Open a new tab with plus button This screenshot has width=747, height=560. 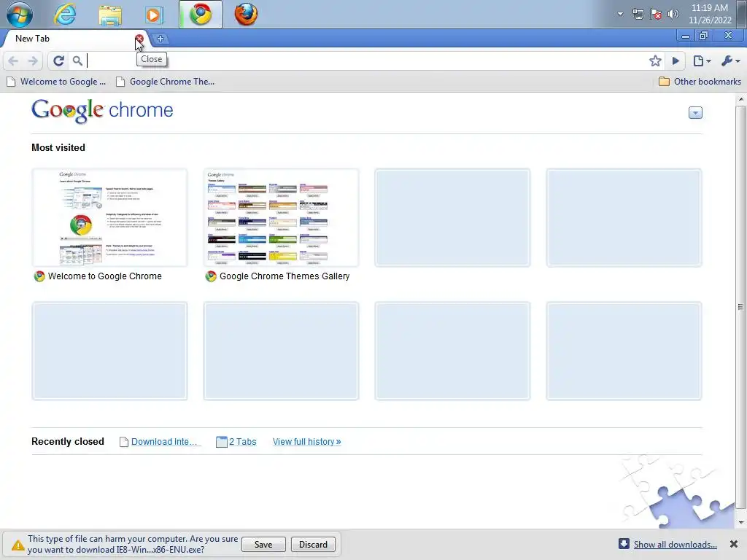160,39
